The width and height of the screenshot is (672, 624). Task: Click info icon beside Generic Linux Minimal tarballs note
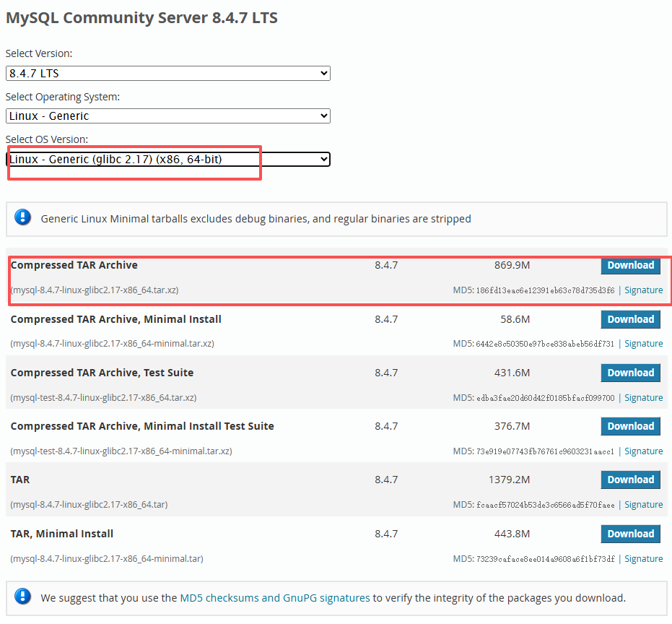tap(22, 217)
